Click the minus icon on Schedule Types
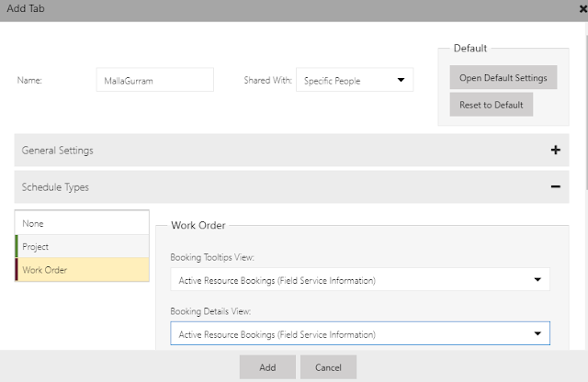Image resolution: width=588 pixels, height=382 pixels. click(x=555, y=186)
